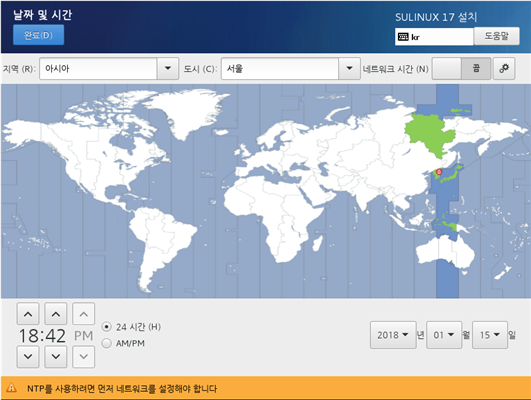
Task: Decrease the minutes with down arrow
Action: coord(56,356)
